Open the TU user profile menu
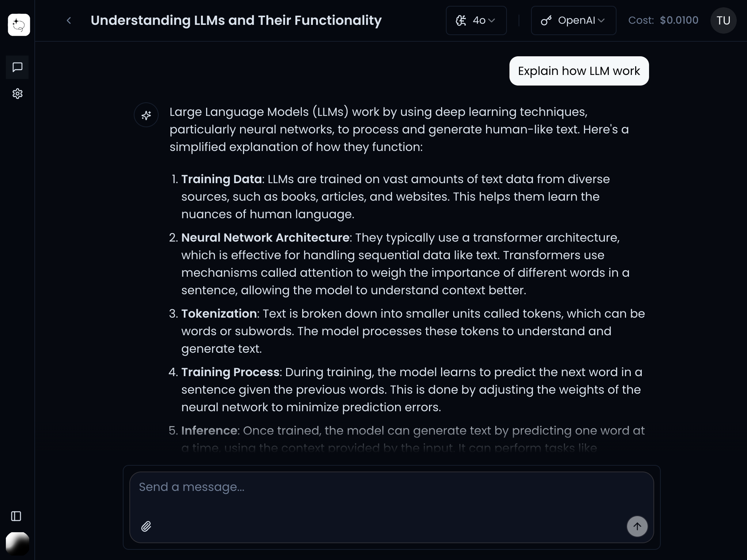Image resolution: width=747 pixels, height=560 pixels. tap(723, 20)
